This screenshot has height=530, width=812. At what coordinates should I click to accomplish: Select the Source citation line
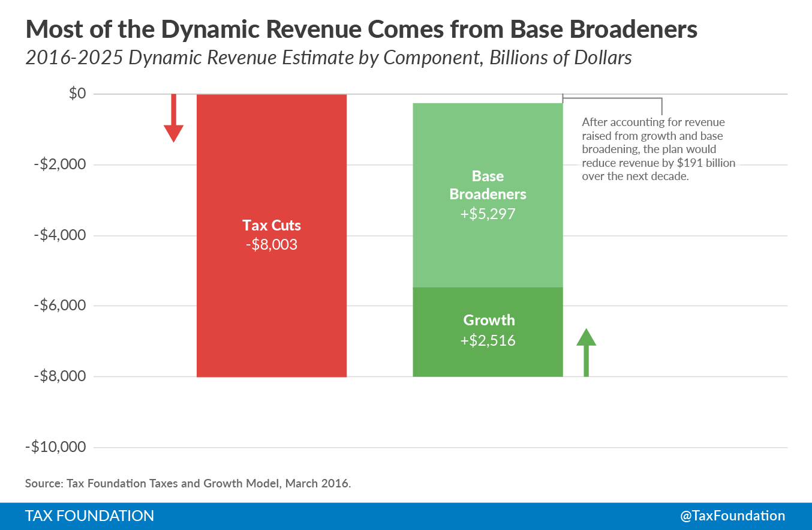[188, 483]
